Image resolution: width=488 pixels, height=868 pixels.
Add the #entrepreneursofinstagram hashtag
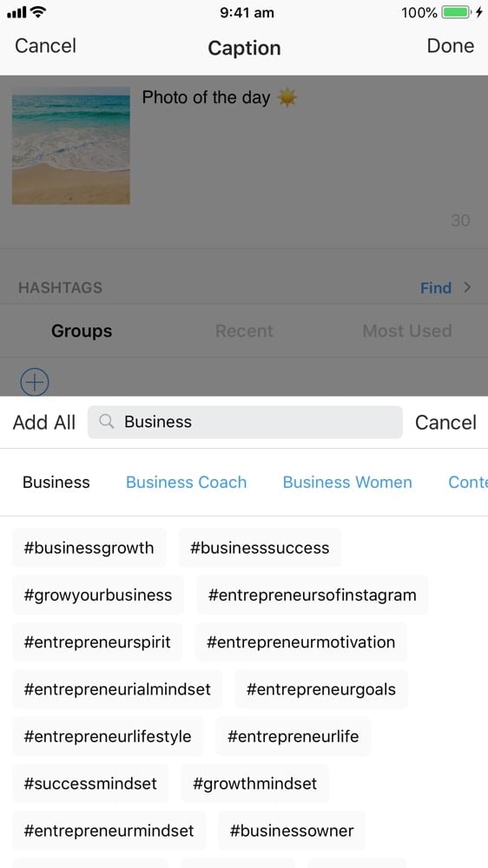click(x=313, y=595)
